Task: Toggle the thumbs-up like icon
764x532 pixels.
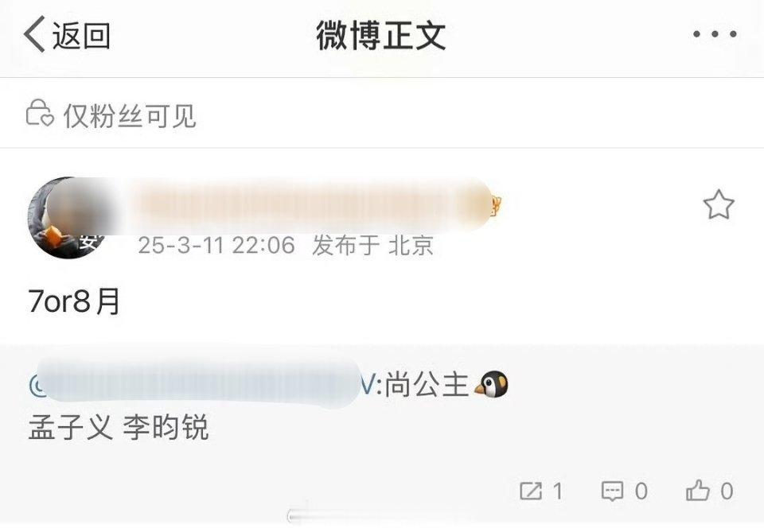Action: point(698,490)
